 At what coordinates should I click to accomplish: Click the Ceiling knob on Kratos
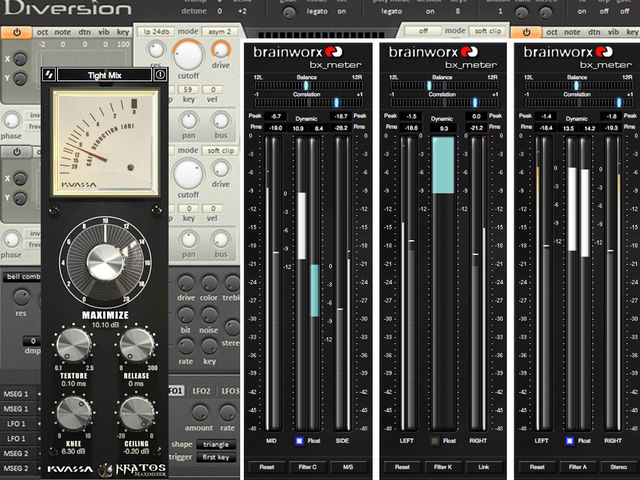(x=137, y=413)
